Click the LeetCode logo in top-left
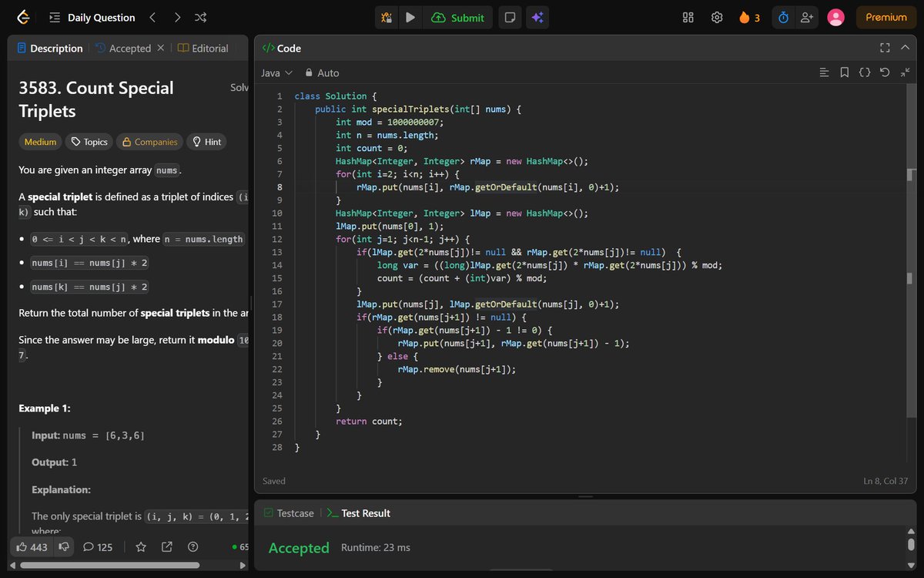Image resolution: width=924 pixels, height=578 pixels. 22,17
